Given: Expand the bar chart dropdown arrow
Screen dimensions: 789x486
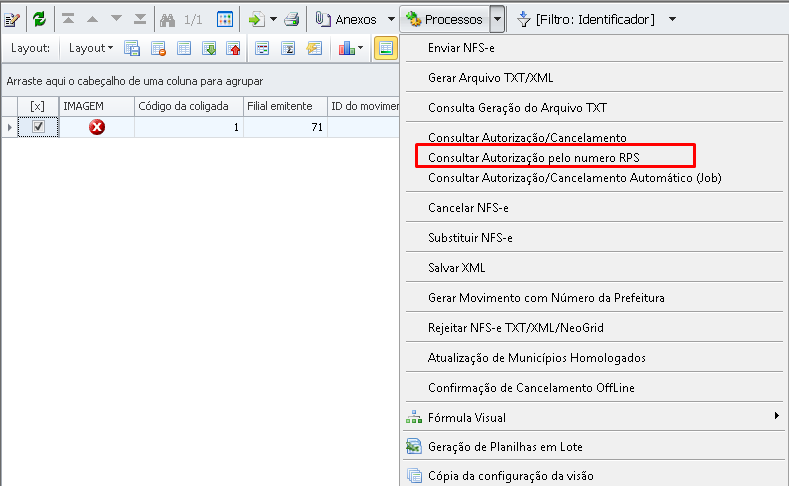Looking at the screenshot, I should (360, 48).
